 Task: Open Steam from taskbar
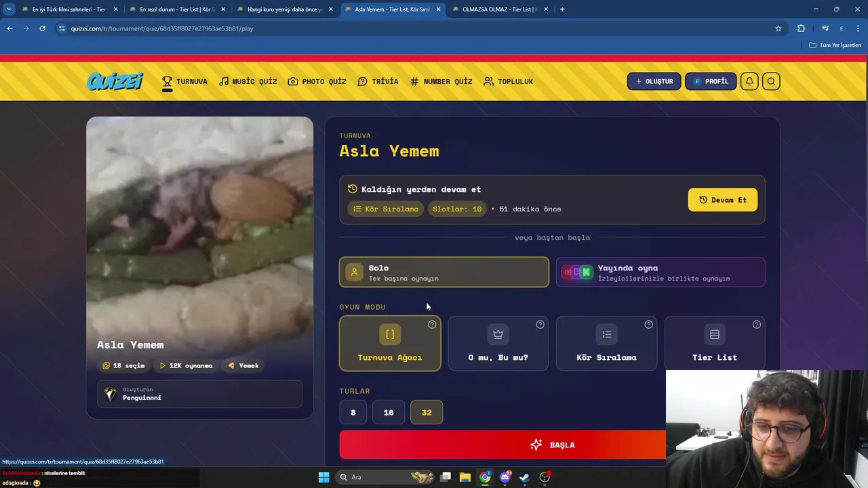524,477
